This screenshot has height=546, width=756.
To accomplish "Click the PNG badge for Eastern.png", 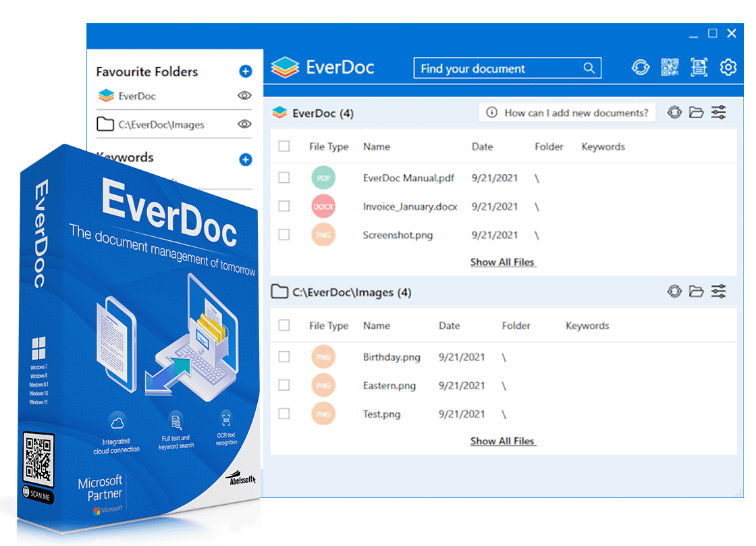I will coord(323,385).
